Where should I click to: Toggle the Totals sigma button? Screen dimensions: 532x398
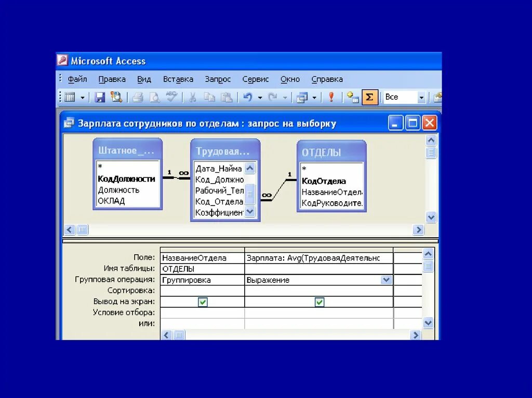click(370, 98)
